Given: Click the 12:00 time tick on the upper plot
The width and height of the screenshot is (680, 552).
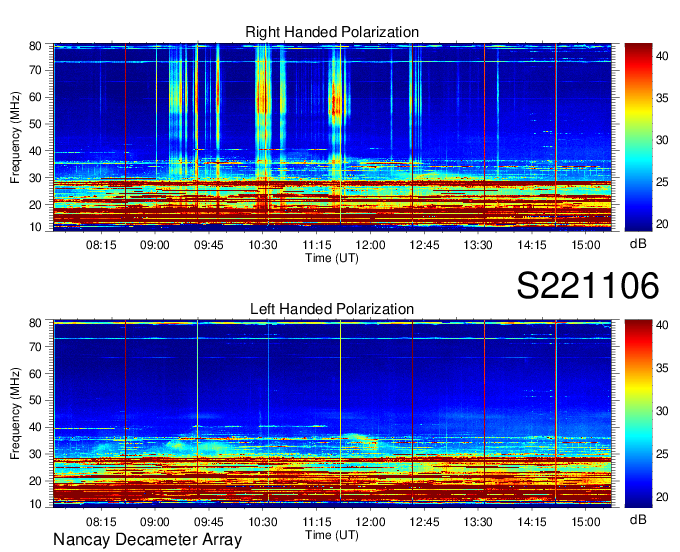Looking at the screenshot, I should click(x=370, y=245).
